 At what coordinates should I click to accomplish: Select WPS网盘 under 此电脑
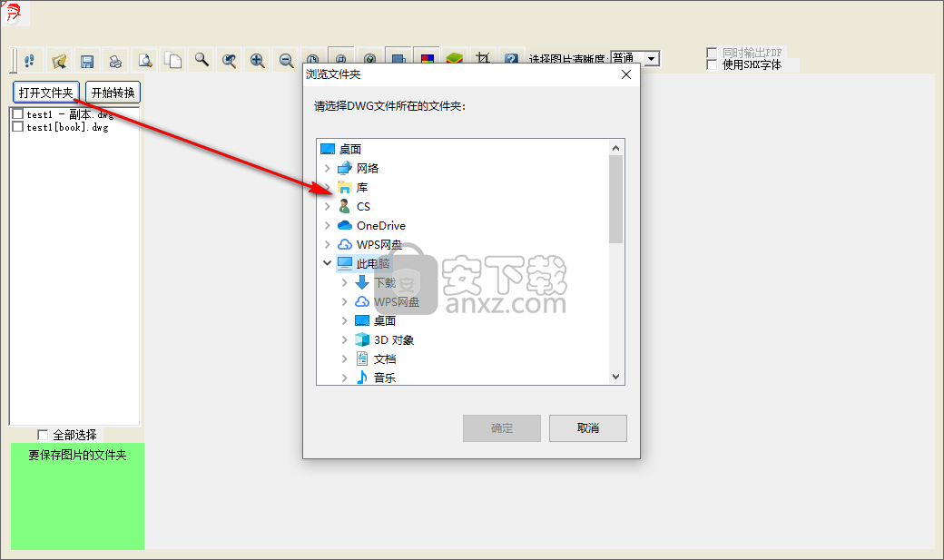(396, 301)
